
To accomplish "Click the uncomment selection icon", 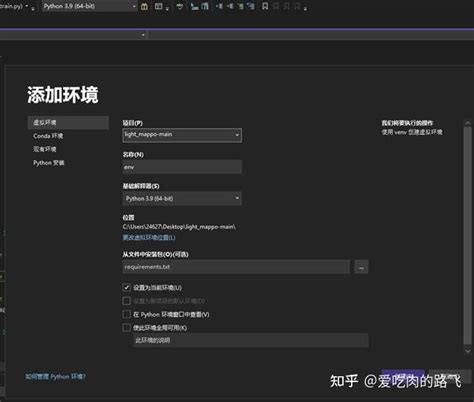I will click(251, 6).
